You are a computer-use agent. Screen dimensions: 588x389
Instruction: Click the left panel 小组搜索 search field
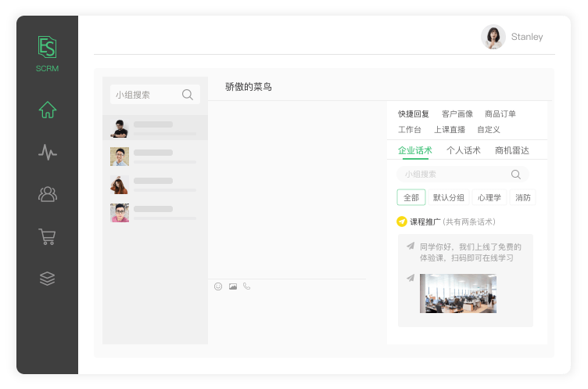tap(147, 95)
